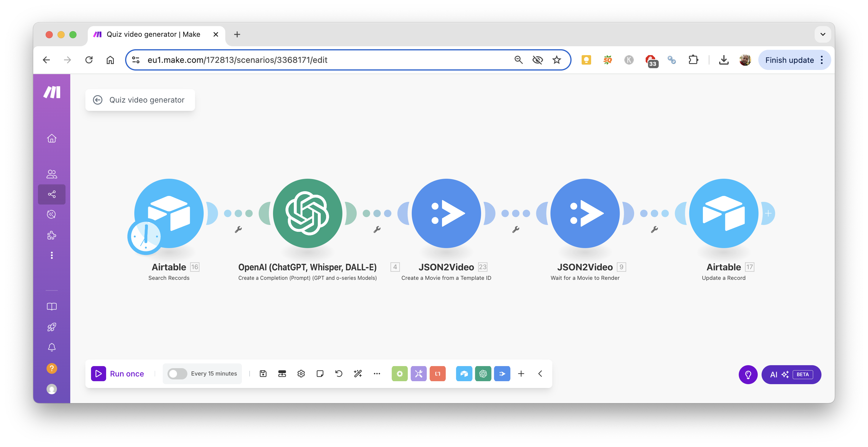Viewport: 868px width, 447px height.
Task: Add a favorite app with plus icon
Action: coord(521,373)
